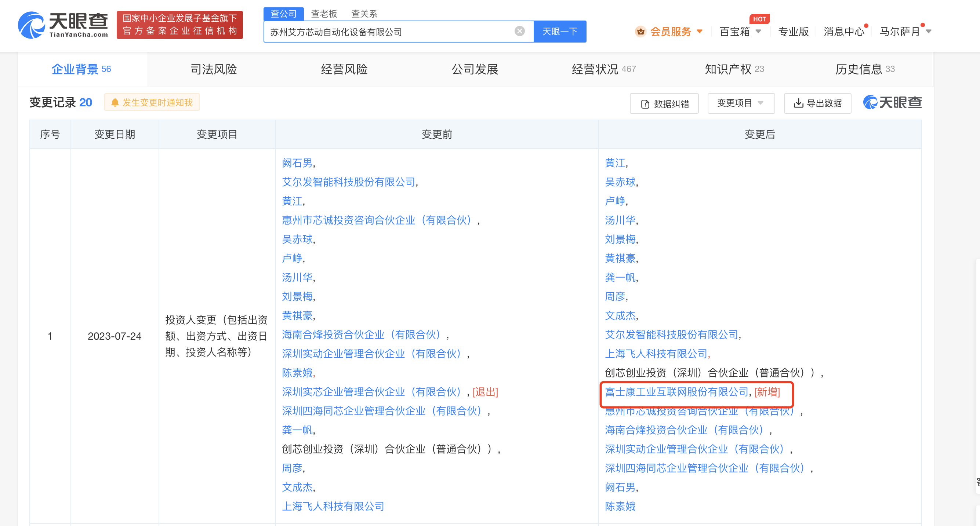Switch to the 查关系 search tab
Image resolution: width=980 pixels, height=526 pixels.
coord(364,14)
